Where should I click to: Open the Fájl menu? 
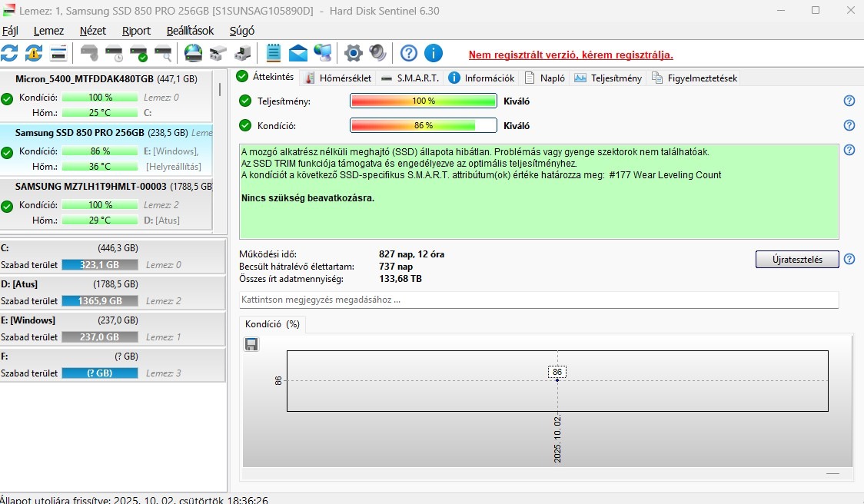click(10, 31)
